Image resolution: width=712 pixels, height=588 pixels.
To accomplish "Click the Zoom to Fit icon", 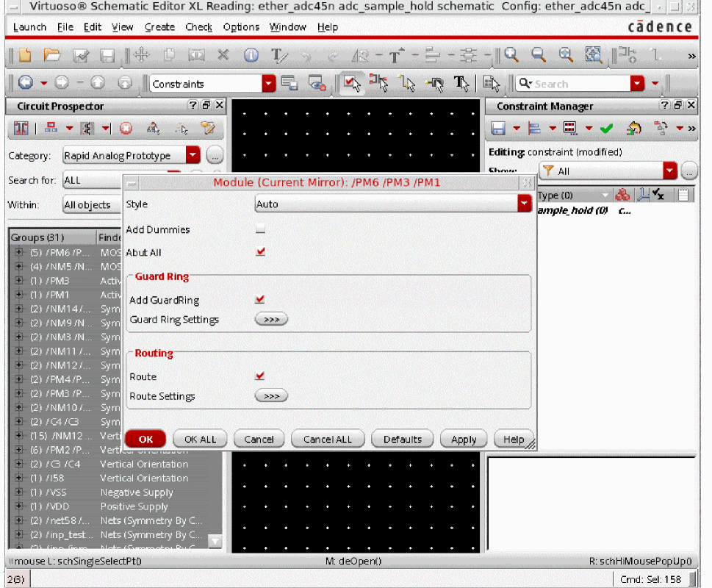I will point(566,55).
